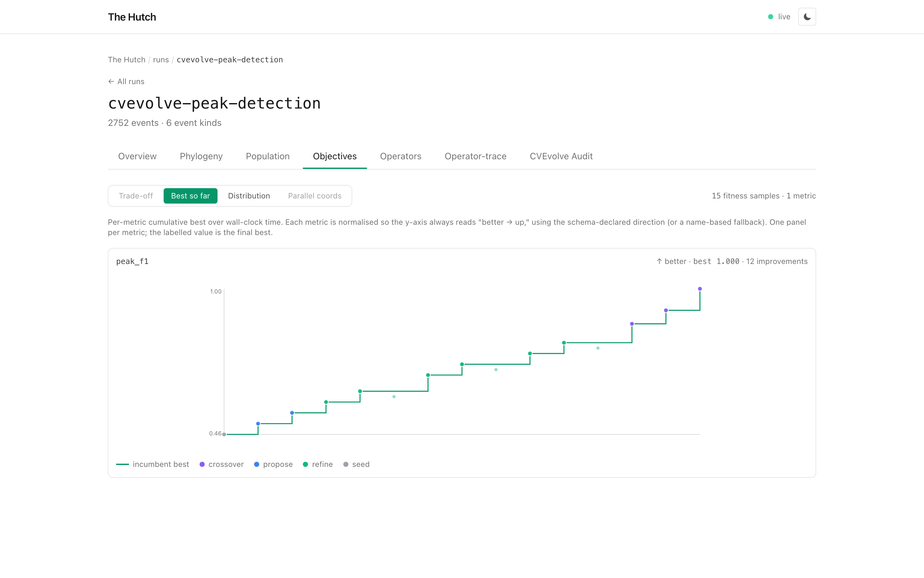Click the 1.00 y-axis label
This screenshot has width=924, height=578.
[216, 291]
